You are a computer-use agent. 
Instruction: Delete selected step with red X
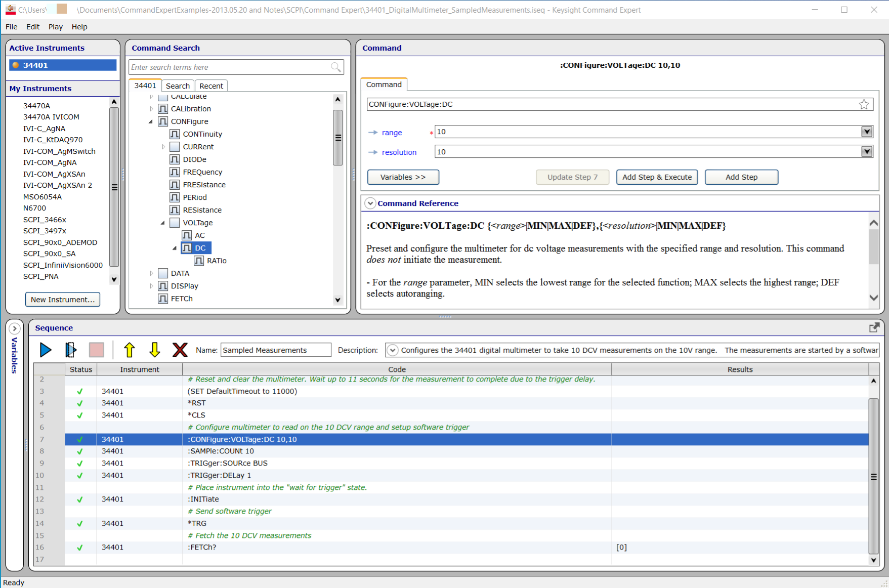click(x=180, y=350)
